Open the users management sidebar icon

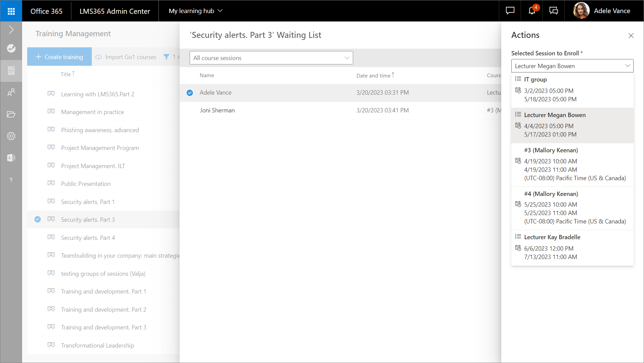pyautogui.click(x=11, y=92)
